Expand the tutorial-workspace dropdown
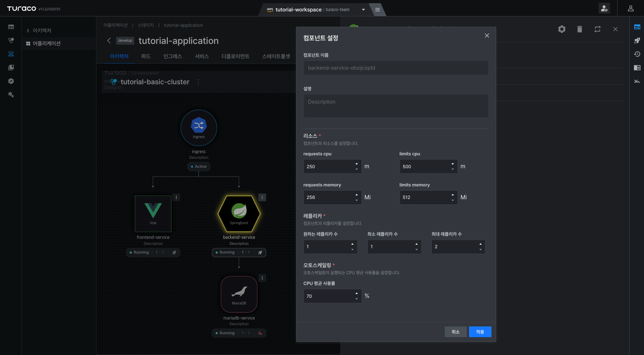The width and height of the screenshot is (644, 355). coord(363,10)
